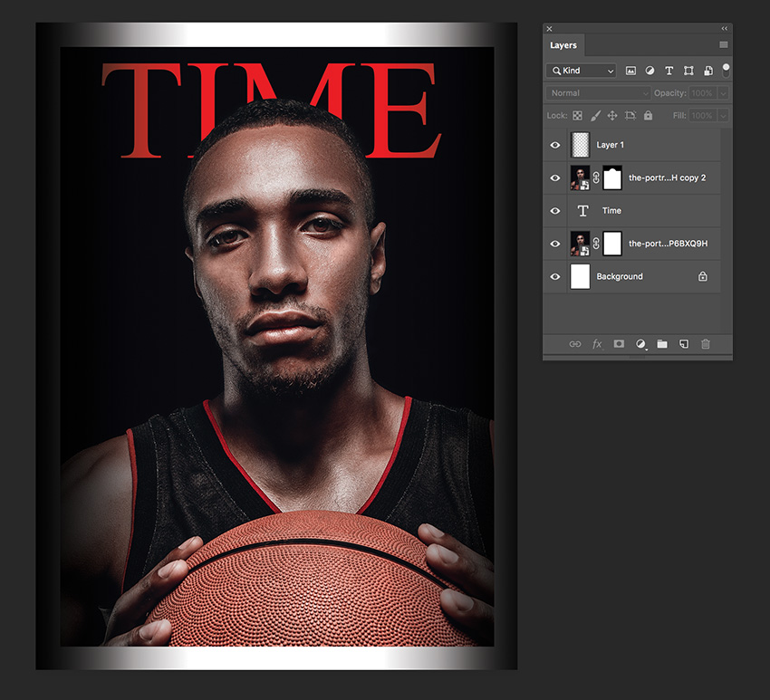Switch to the Layers tab

coord(563,44)
